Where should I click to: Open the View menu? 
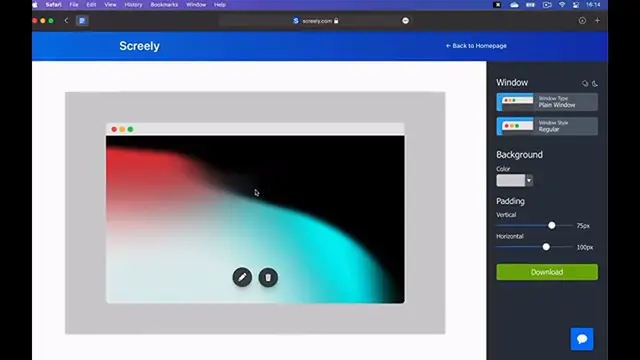pos(110,5)
